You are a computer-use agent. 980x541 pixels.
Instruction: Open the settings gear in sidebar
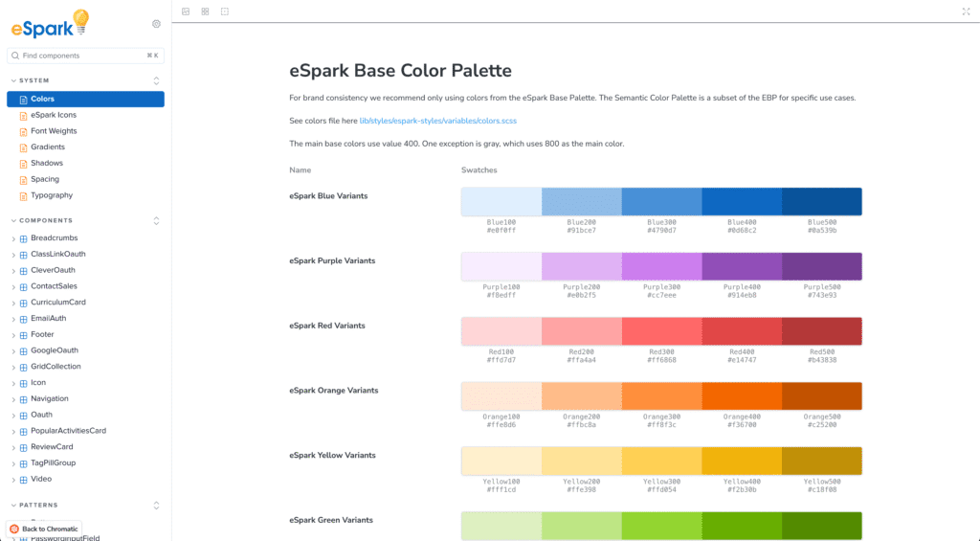(156, 24)
